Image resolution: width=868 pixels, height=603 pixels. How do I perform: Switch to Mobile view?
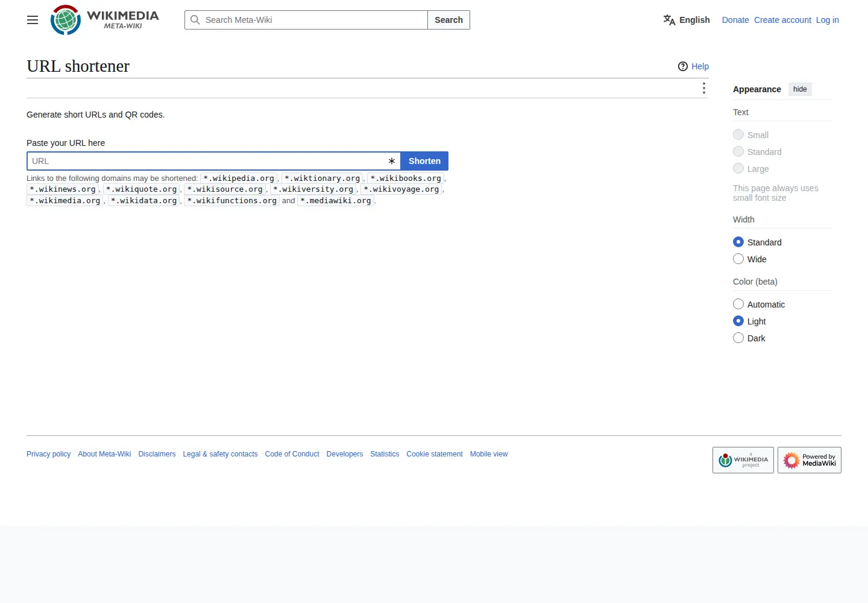[x=489, y=454]
